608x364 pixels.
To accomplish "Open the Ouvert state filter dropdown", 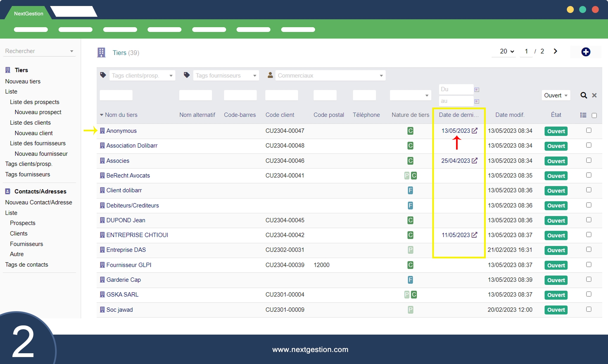I will [x=555, y=95].
